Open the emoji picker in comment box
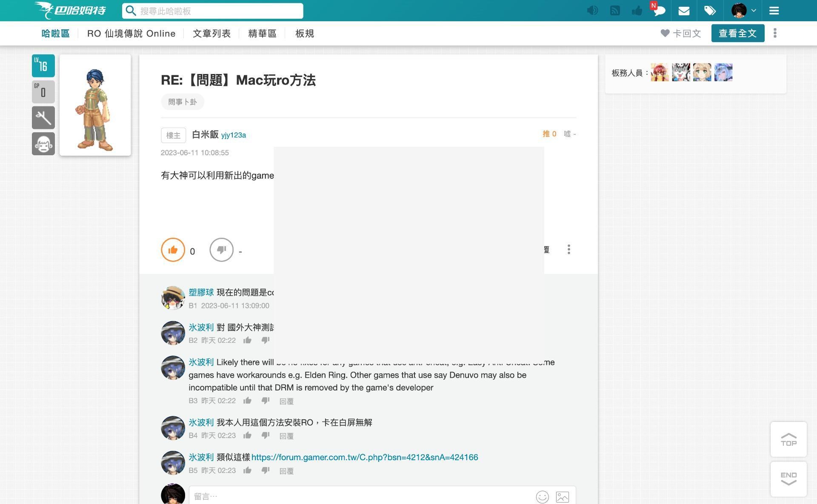Image resolution: width=817 pixels, height=504 pixels. 542,497
